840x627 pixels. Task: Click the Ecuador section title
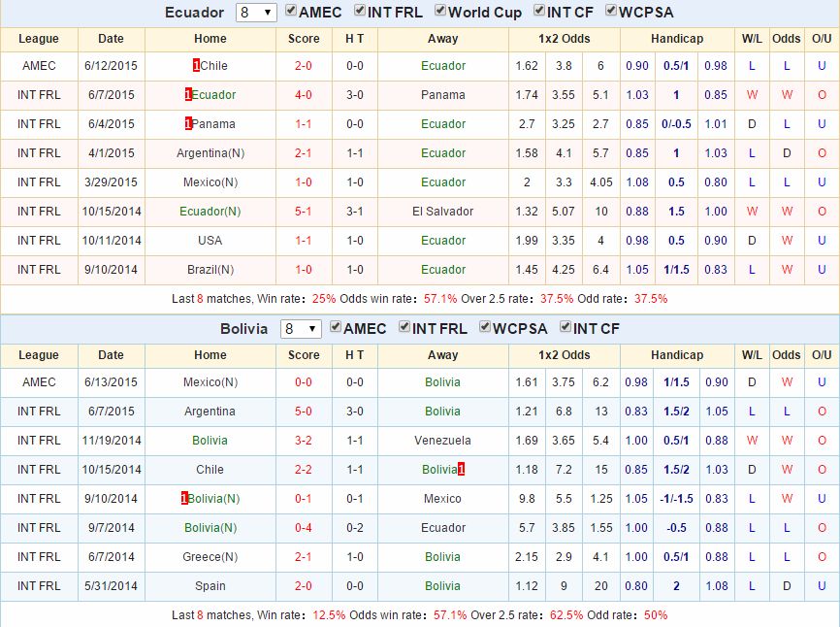[x=194, y=13]
